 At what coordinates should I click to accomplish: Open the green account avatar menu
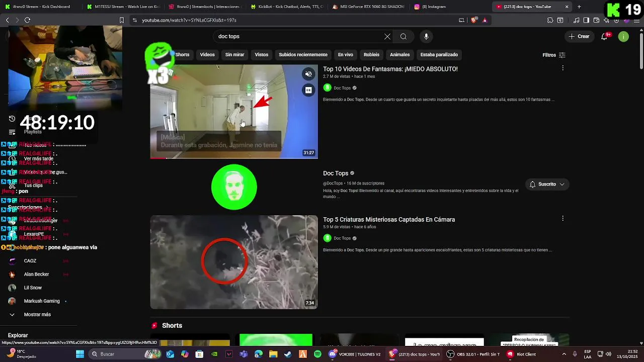[x=623, y=36]
